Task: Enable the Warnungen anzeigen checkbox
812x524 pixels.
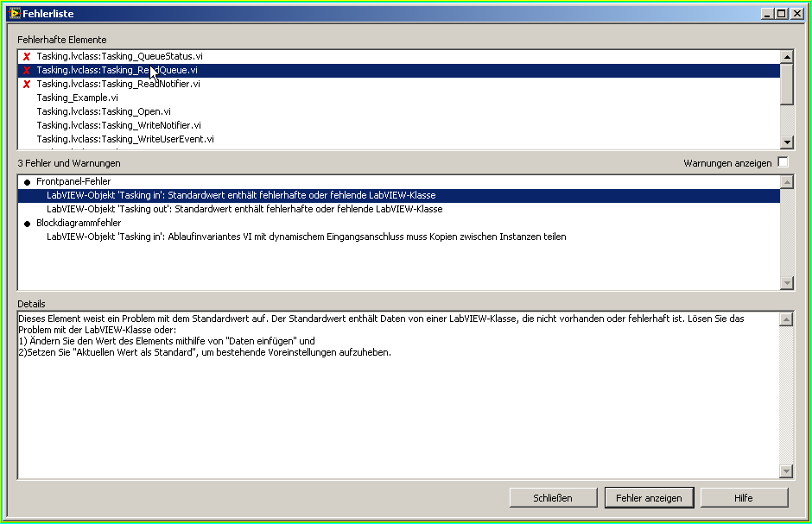Action: pos(783,162)
